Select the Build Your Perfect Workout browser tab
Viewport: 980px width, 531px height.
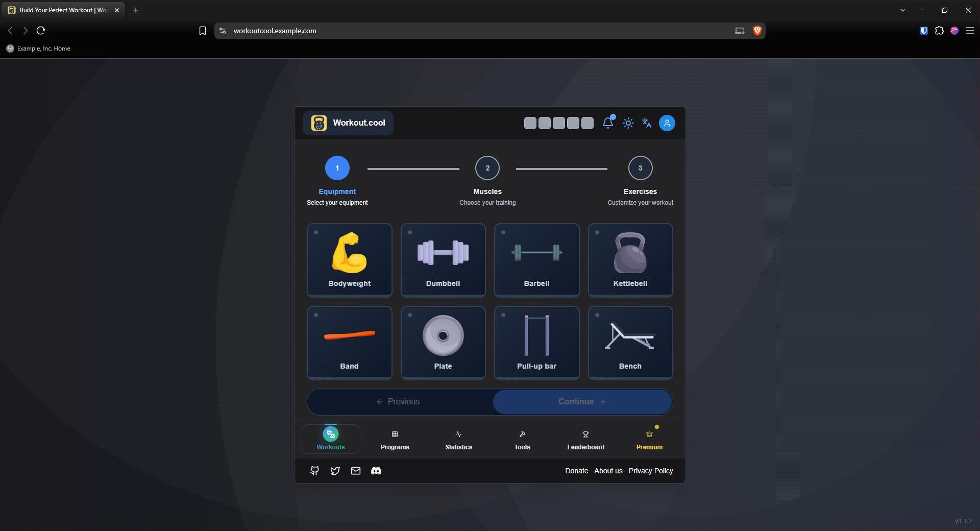(x=64, y=10)
